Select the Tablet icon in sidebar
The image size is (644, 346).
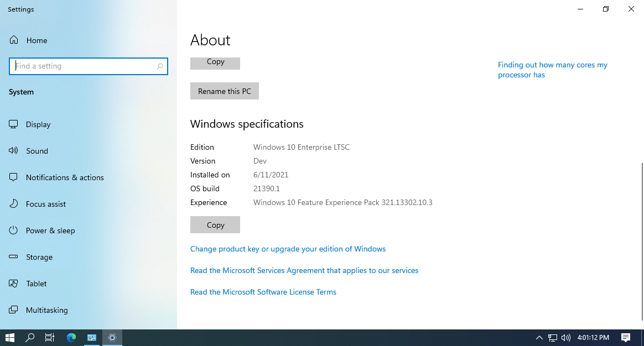pyautogui.click(x=13, y=283)
